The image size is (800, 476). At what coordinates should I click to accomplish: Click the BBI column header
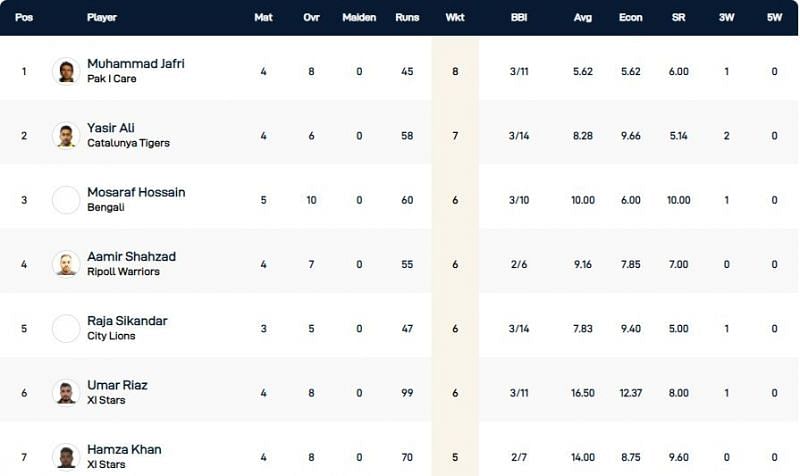click(x=518, y=18)
